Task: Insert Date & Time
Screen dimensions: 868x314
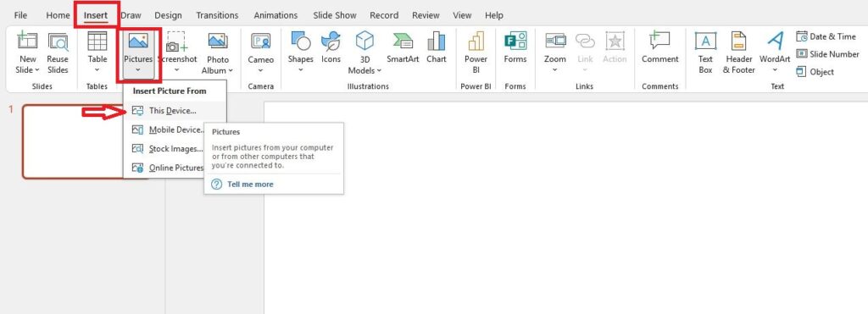Action: click(826, 36)
